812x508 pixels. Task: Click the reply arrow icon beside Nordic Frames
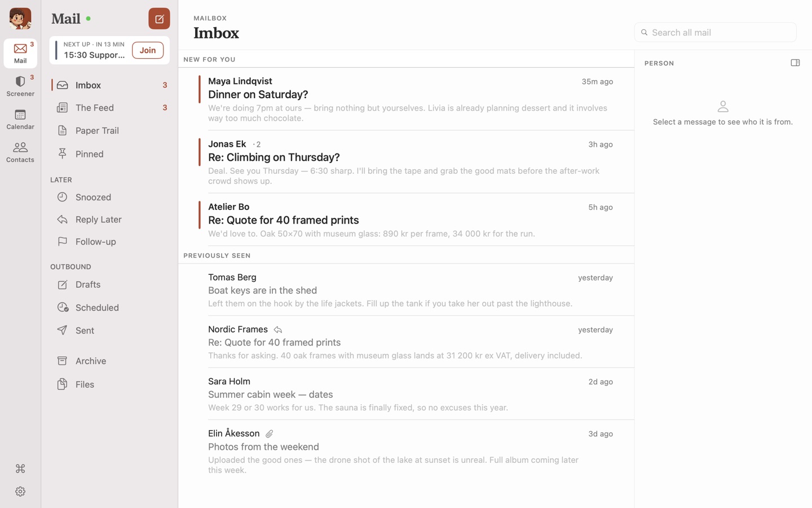point(278,330)
